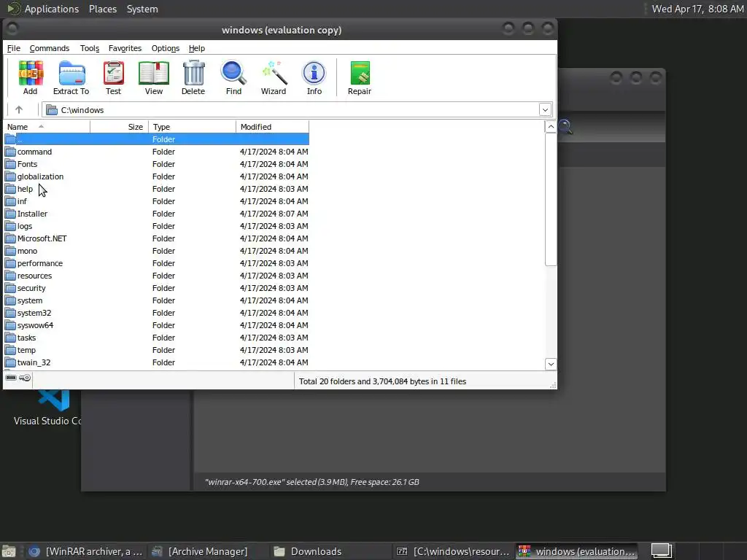Screen dimensions: 747x560
Task: Select the globalization folder
Action: (157, 176)
